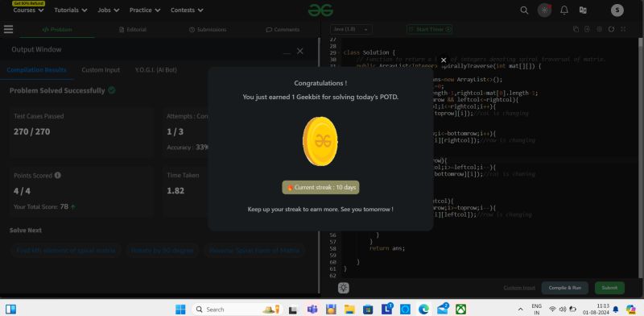The width and height of the screenshot is (644, 316).
Task: Expand the Courses dropdown menu
Action: pos(28,10)
